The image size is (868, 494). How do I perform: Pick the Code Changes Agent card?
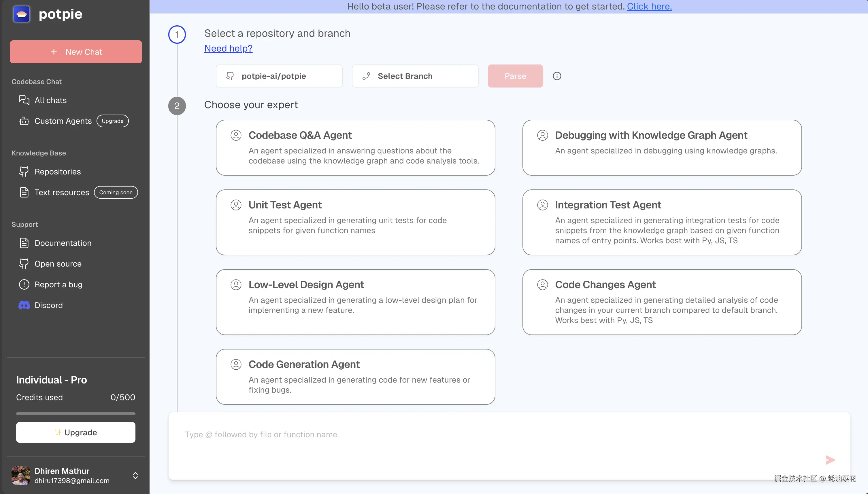pyautogui.click(x=662, y=302)
